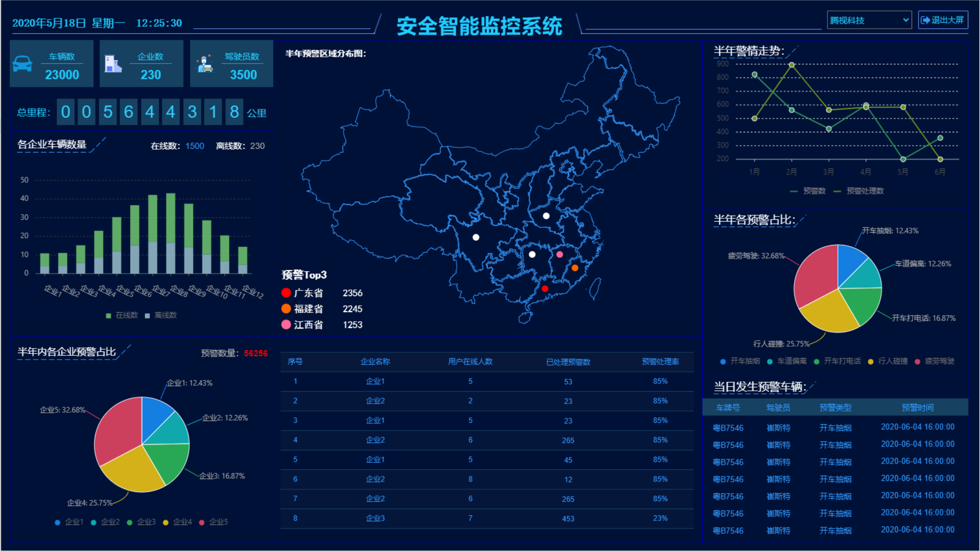Image resolution: width=980 pixels, height=551 pixels.
Task: Open 企业3 link in row 8
Action: point(375,518)
